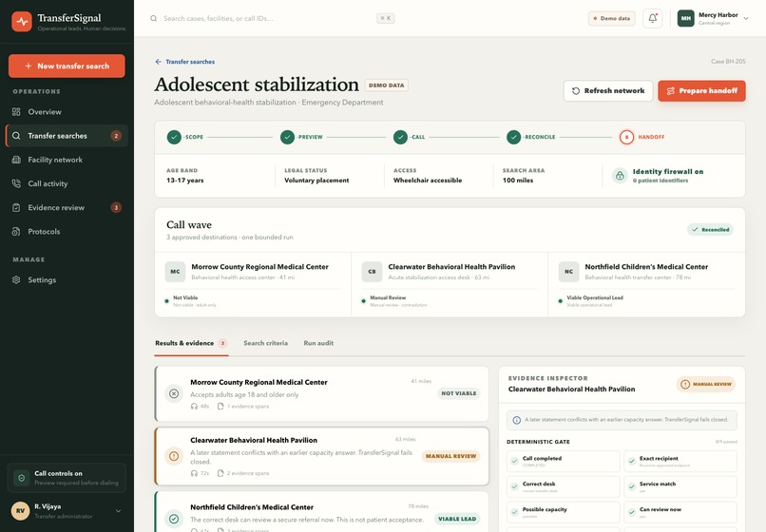The height and width of the screenshot is (532, 766).
Task: Click the Facility network building icon
Action: 16,160
